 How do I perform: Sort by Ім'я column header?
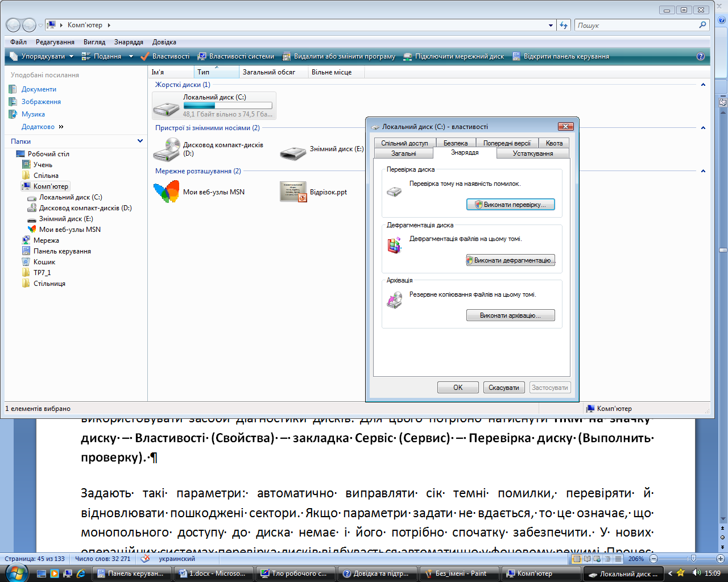tap(171, 72)
